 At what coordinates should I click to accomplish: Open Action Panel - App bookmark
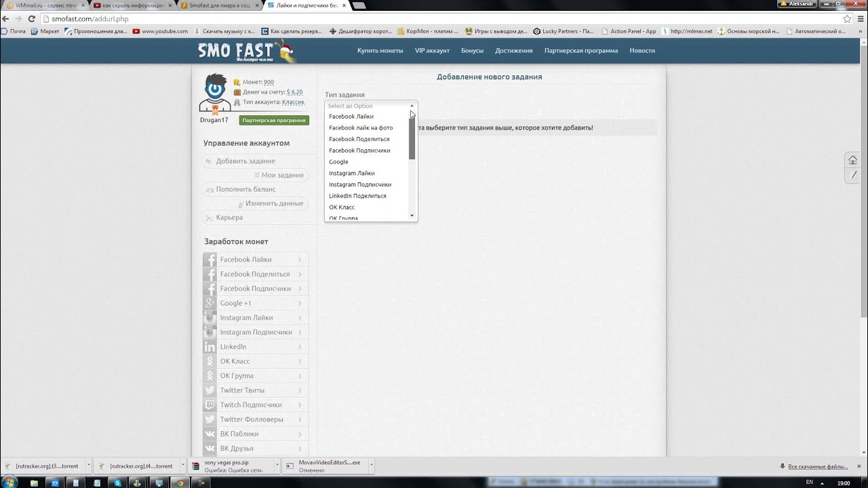point(629,31)
